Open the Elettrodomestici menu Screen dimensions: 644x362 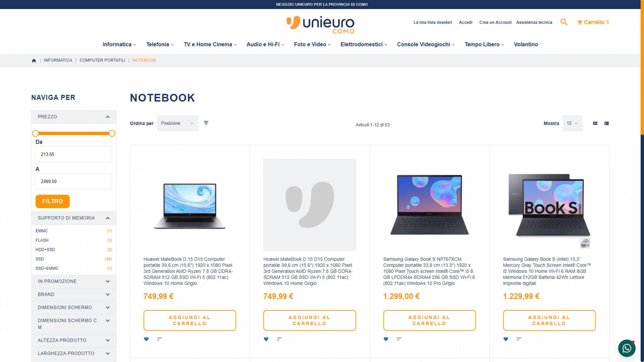pos(364,44)
